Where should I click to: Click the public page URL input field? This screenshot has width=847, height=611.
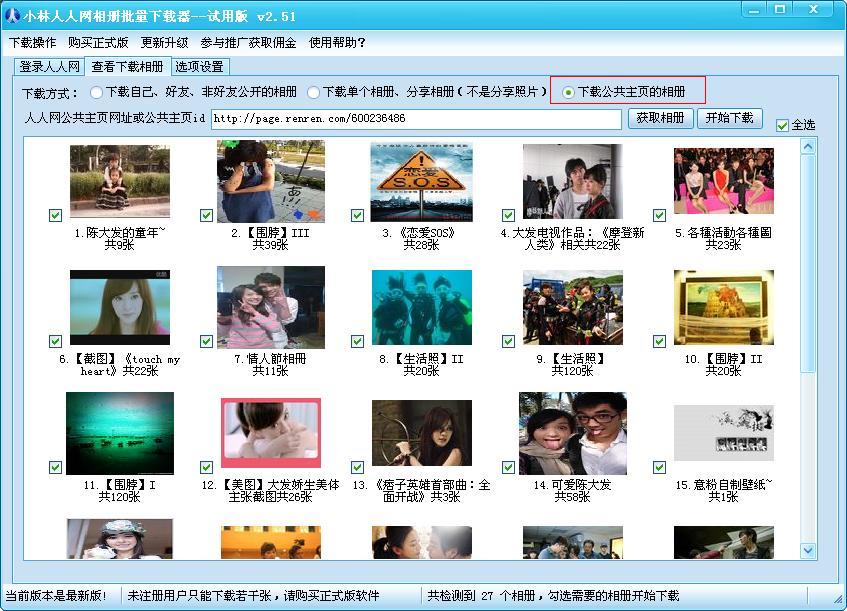pos(415,119)
